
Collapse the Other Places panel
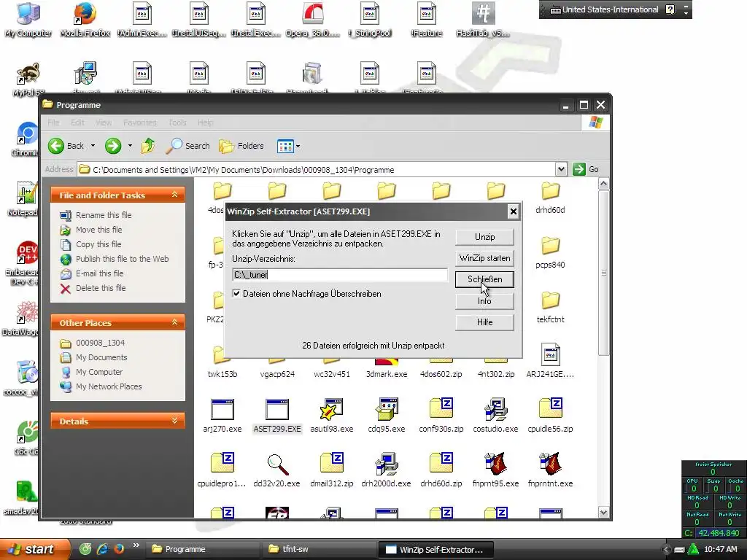(175, 322)
